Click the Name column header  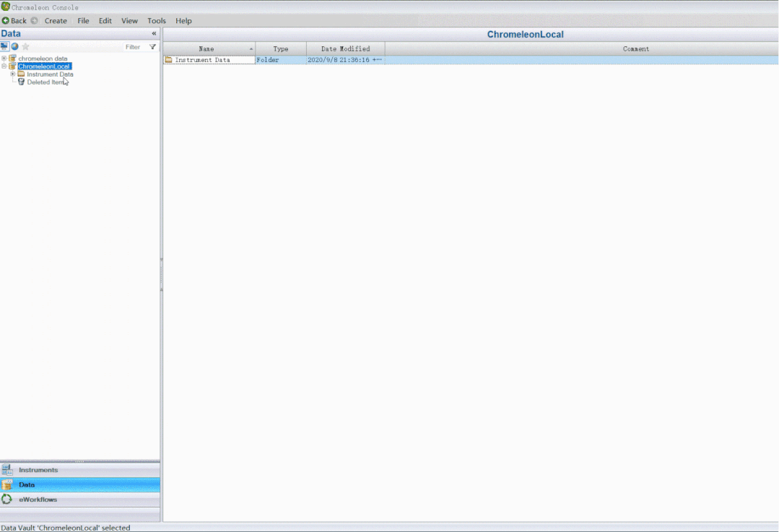coord(206,49)
